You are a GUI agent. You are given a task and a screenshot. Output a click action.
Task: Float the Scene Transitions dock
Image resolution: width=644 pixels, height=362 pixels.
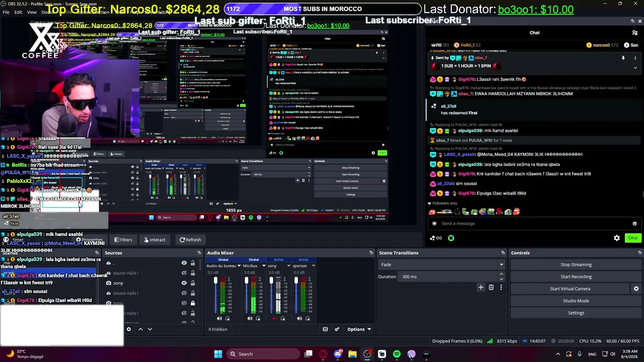click(x=503, y=253)
